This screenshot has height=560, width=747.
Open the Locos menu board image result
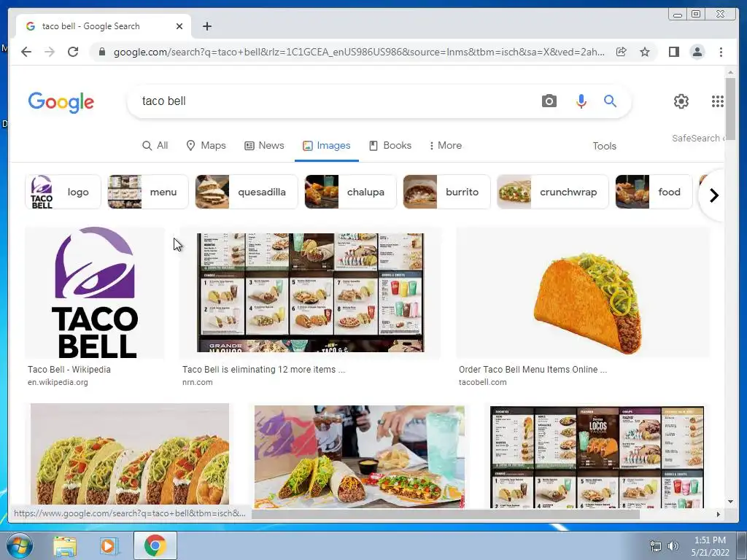click(x=597, y=457)
